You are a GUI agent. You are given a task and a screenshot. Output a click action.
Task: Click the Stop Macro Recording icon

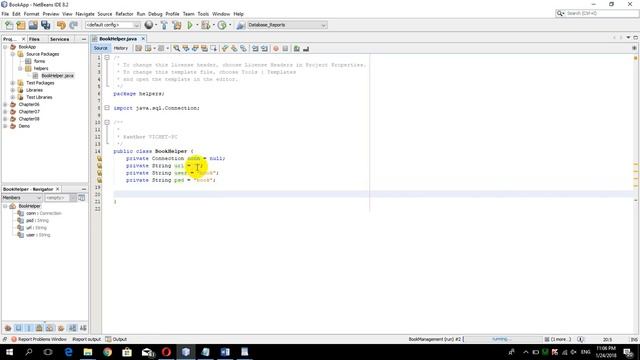[285, 49]
